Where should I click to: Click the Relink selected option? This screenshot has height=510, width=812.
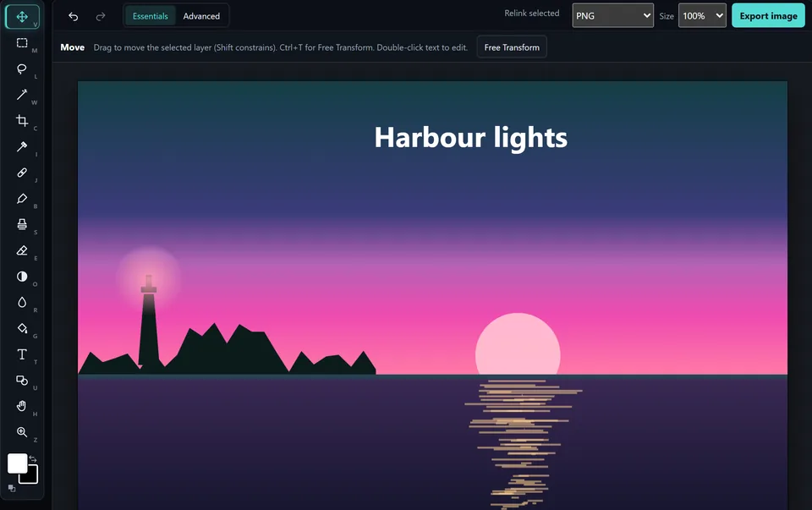pos(532,14)
